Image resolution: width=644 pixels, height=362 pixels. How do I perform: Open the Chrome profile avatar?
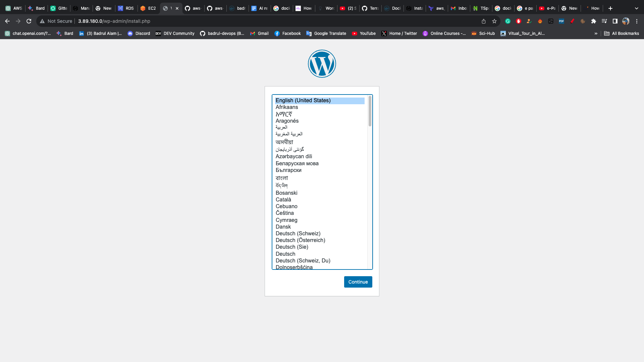(x=626, y=21)
